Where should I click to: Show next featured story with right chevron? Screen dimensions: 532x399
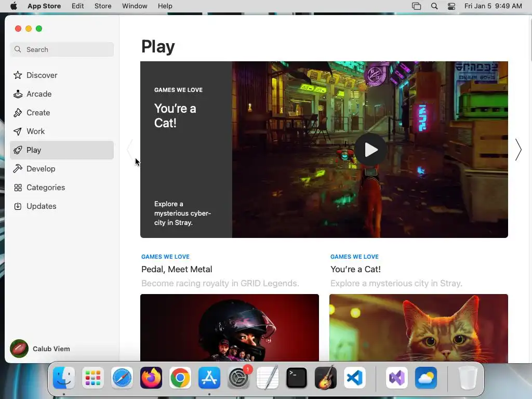[518, 150]
